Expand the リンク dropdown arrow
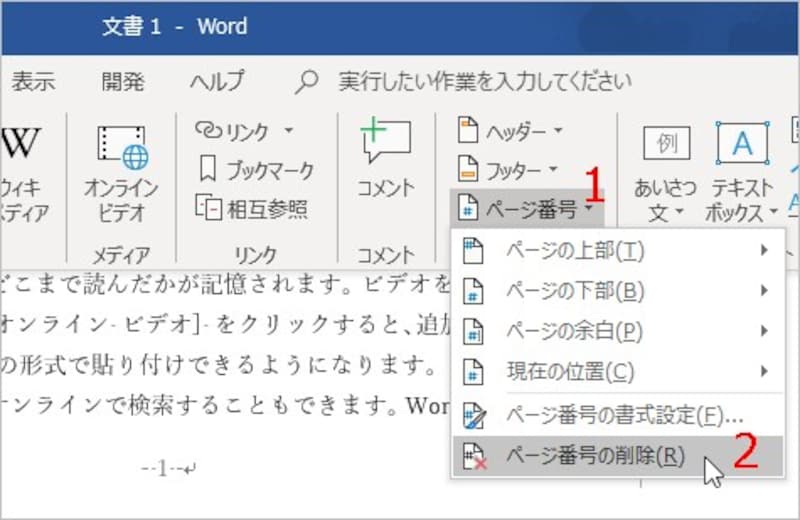 [x=289, y=131]
